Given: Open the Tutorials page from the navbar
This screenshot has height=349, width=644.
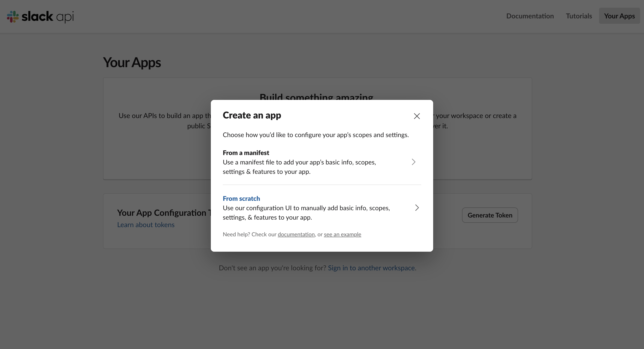Looking at the screenshot, I should coord(579,16).
